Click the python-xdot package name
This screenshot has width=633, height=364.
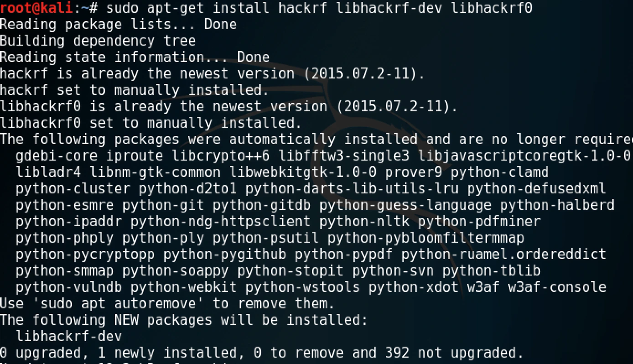(x=413, y=287)
